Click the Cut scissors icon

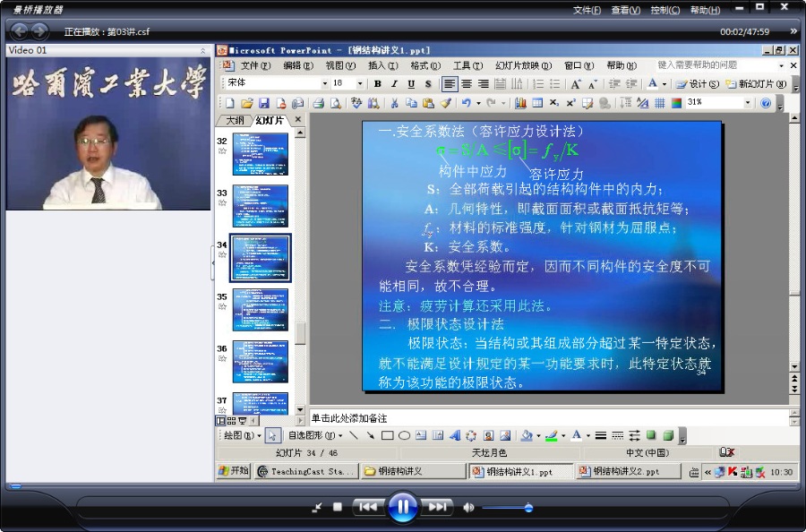pos(394,103)
